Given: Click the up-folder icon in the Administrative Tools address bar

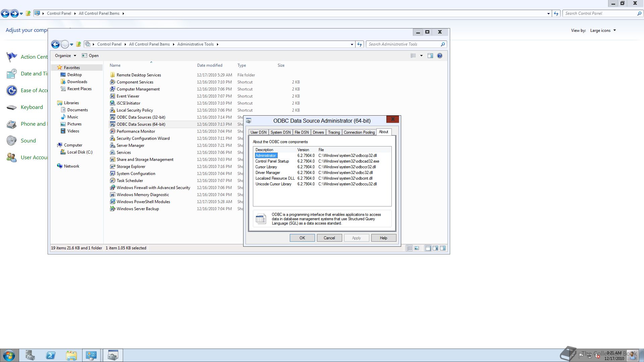Looking at the screenshot, I should pyautogui.click(x=78, y=44).
